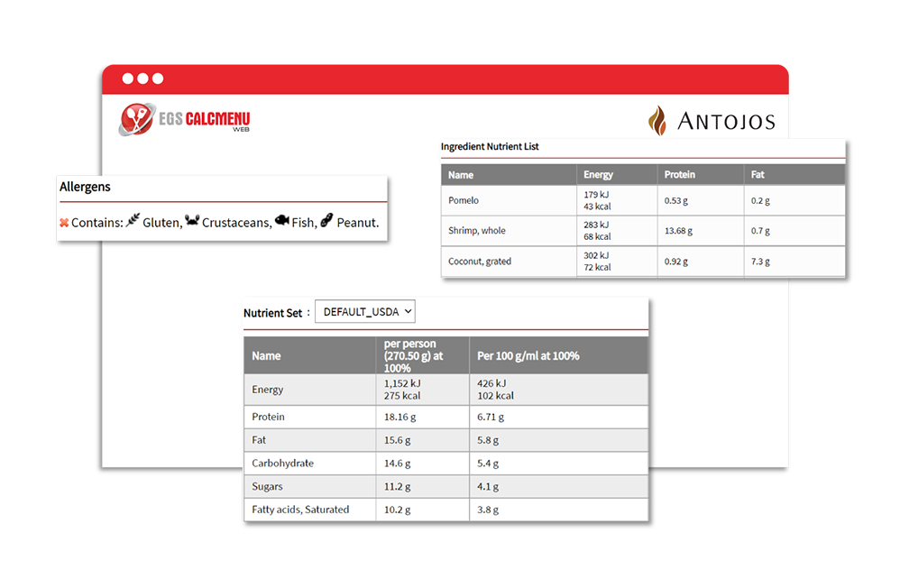The width and height of the screenshot is (900, 588).
Task: Select the Shrimp, whole ingredient name
Action: [477, 230]
